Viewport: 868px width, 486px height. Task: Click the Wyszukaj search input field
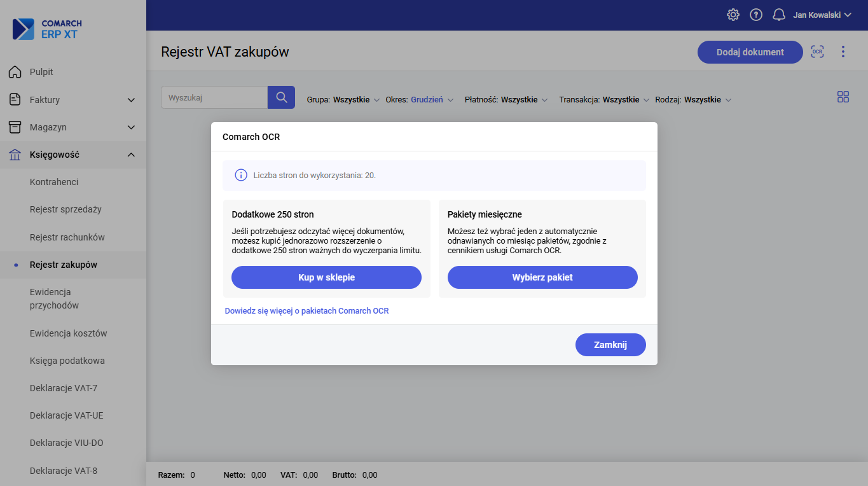214,98
